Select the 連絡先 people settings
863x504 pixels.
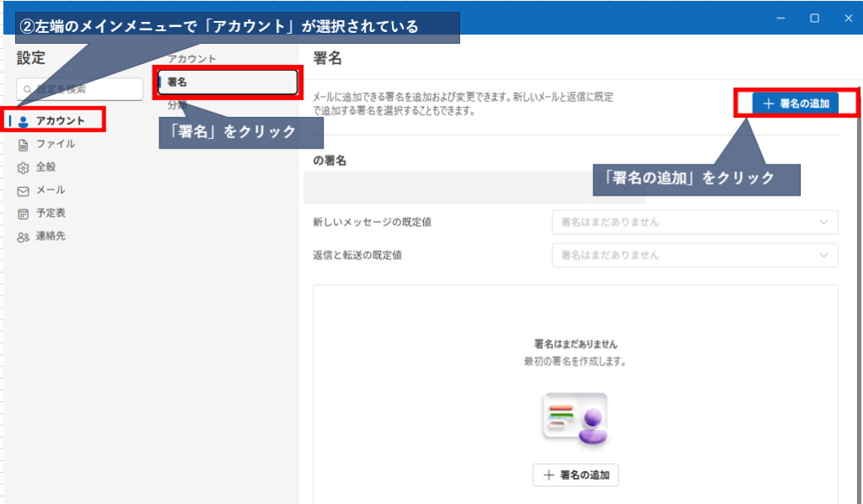[50, 236]
